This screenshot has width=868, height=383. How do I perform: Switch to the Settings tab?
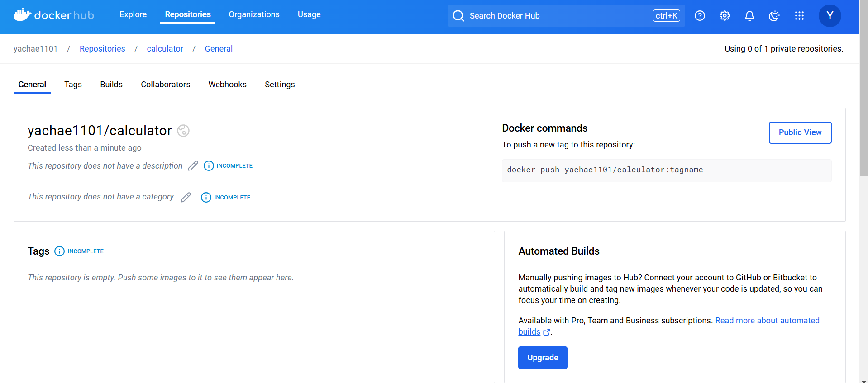coord(280,85)
